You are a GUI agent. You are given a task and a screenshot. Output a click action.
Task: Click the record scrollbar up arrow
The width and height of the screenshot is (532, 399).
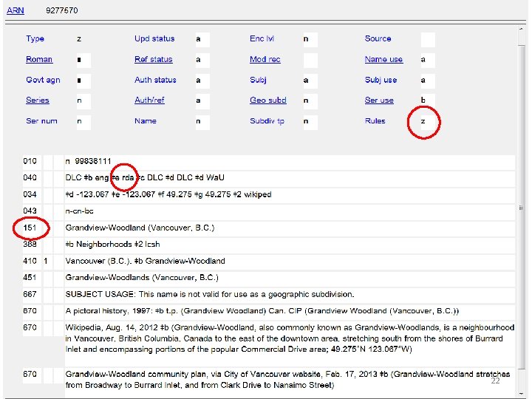click(x=522, y=30)
